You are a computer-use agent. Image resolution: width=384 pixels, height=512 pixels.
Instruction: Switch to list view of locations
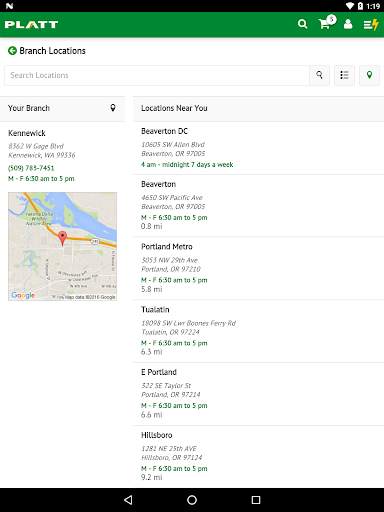click(x=344, y=75)
